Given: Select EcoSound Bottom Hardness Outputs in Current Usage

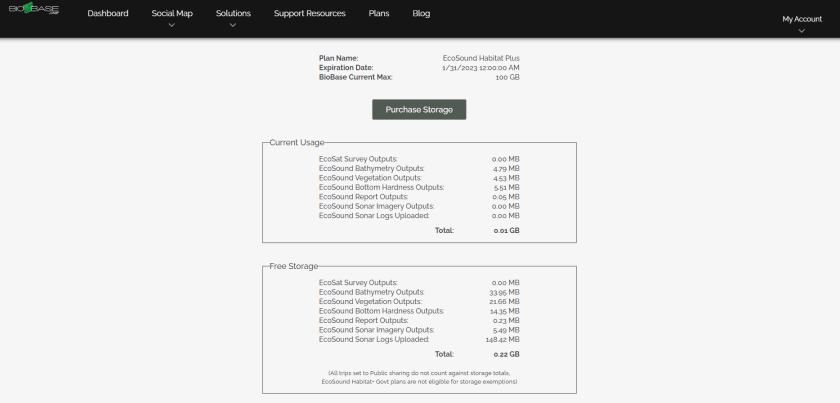Looking at the screenshot, I should pos(381,188).
